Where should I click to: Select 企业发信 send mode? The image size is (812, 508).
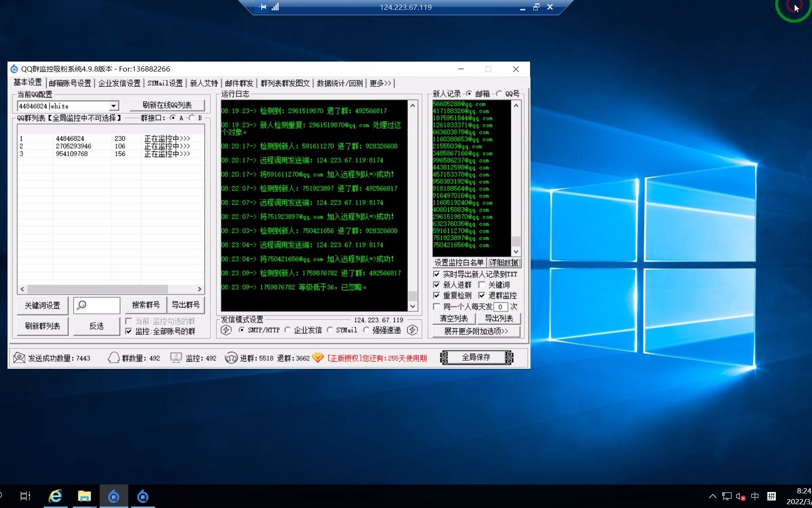coord(287,330)
